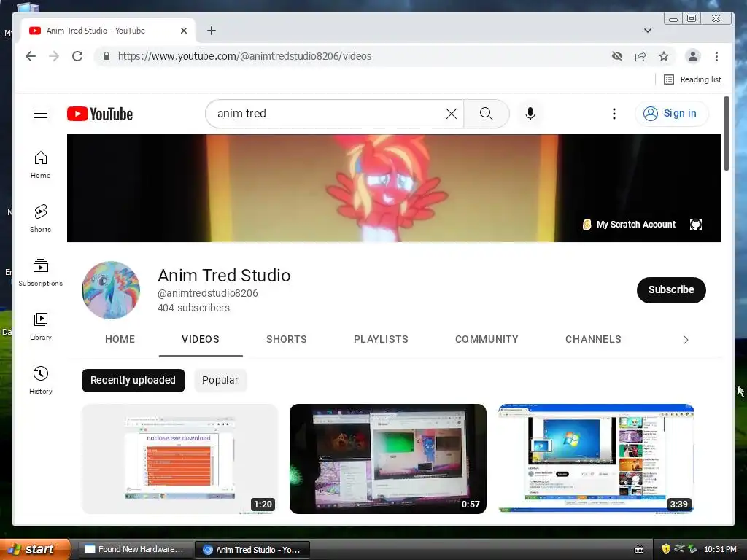Open the Reading list
747x560 pixels.
pos(692,79)
